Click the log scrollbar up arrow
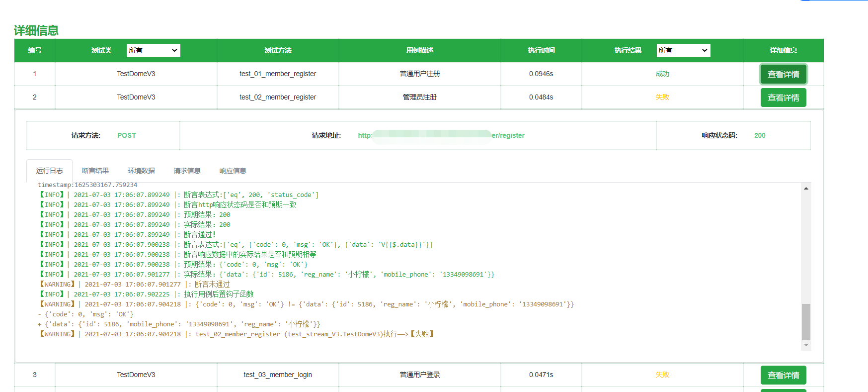 pos(806,188)
